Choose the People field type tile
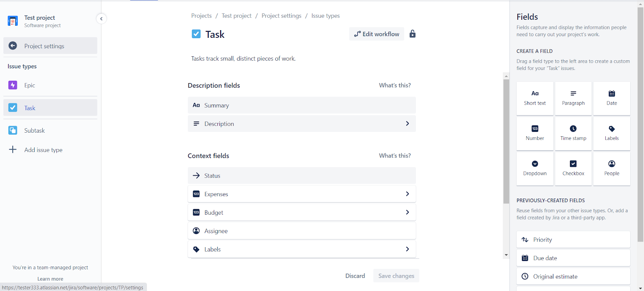This screenshot has height=291, width=644. click(x=612, y=168)
